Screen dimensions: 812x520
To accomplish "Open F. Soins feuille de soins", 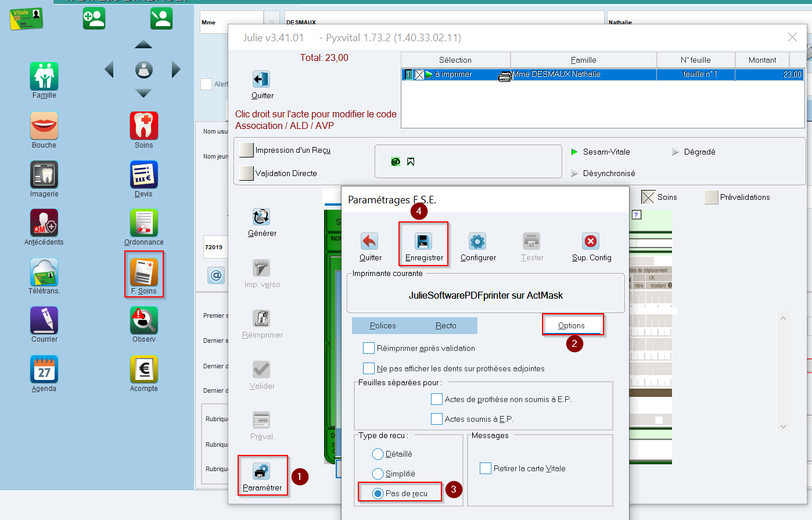I will pos(144,271).
